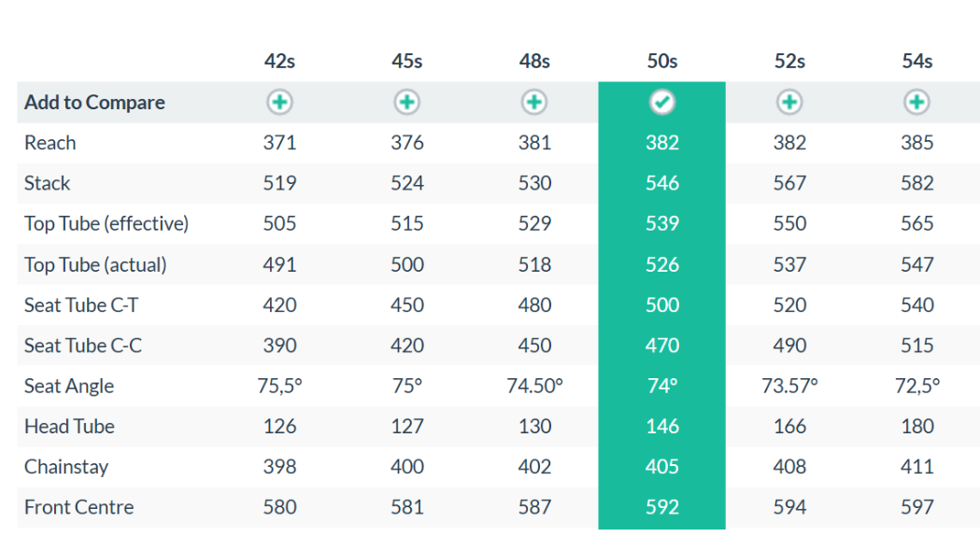Click the Stack row label
The width and height of the screenshot is (980, 551).
pyautogui.click(x=47, y=183)
